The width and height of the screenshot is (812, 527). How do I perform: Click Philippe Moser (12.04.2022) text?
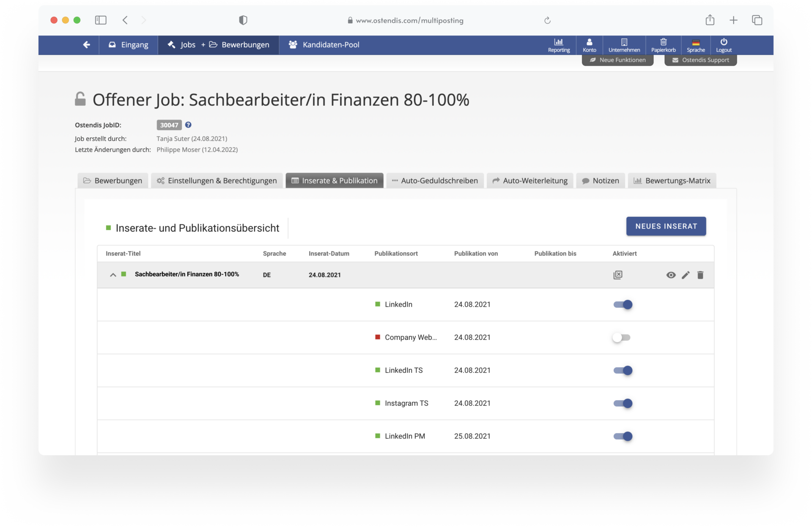click(197, 150)
